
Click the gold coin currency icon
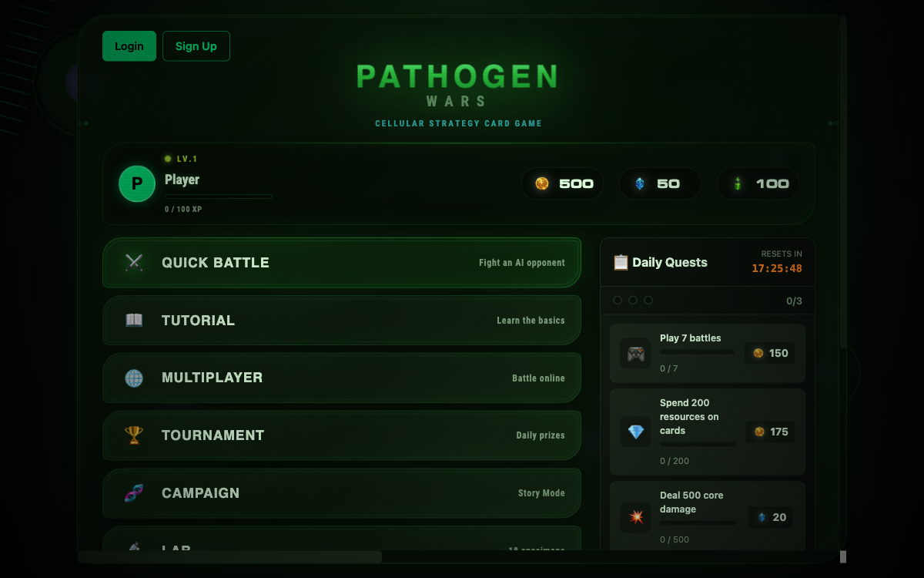pyautogui.click(x=541, y=183)
